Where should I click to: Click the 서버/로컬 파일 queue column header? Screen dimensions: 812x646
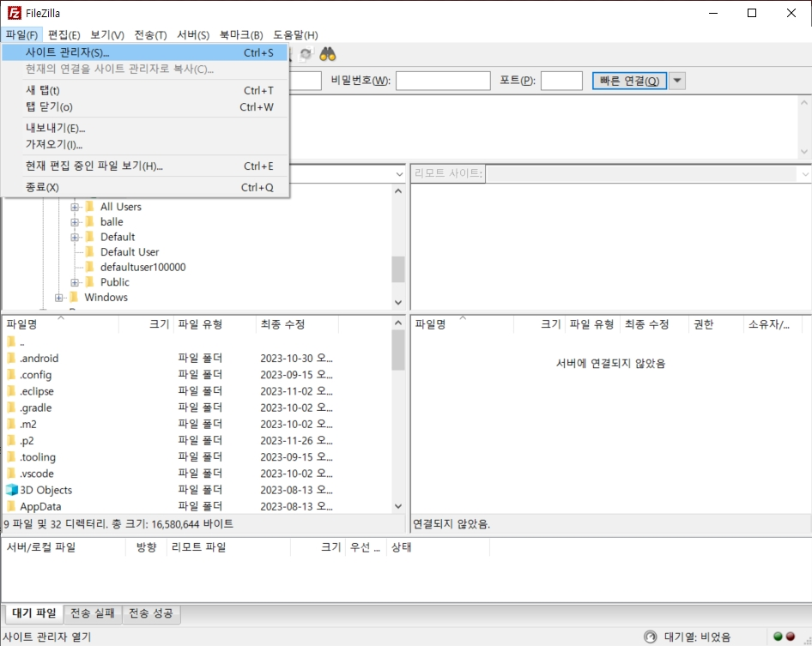(64, 547)
